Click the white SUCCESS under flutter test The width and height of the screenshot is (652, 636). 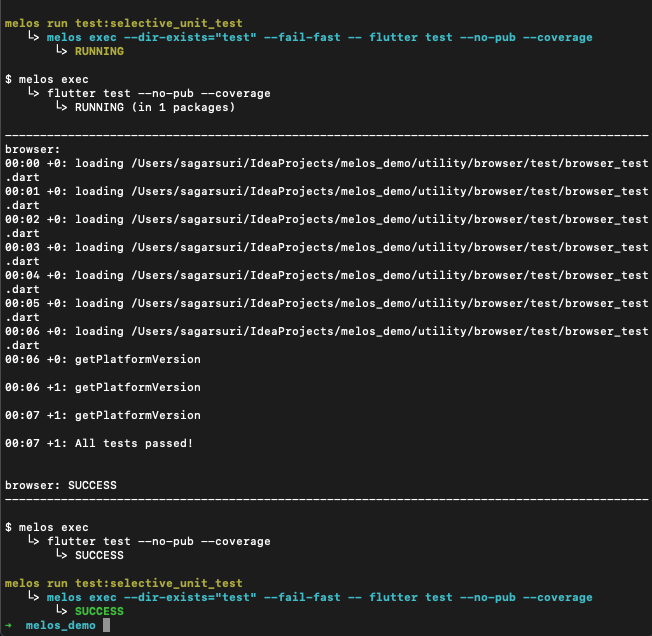pos(99,555)
